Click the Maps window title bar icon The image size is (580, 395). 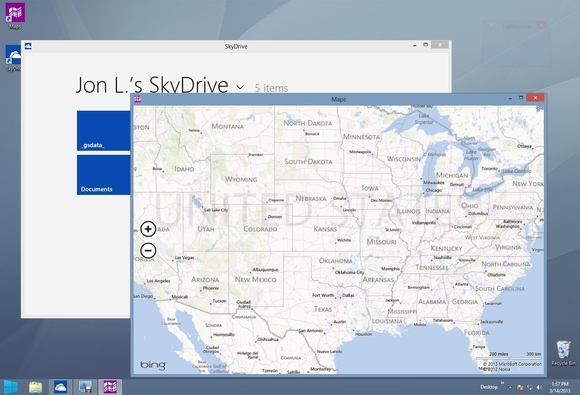coord(138,99)
